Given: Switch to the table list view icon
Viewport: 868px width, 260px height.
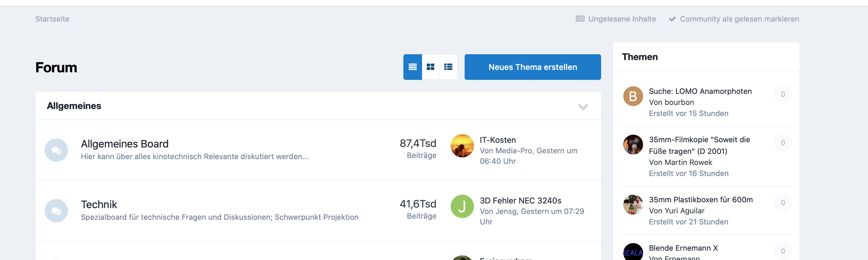Looking at the screenshot, I should point(412,67).
